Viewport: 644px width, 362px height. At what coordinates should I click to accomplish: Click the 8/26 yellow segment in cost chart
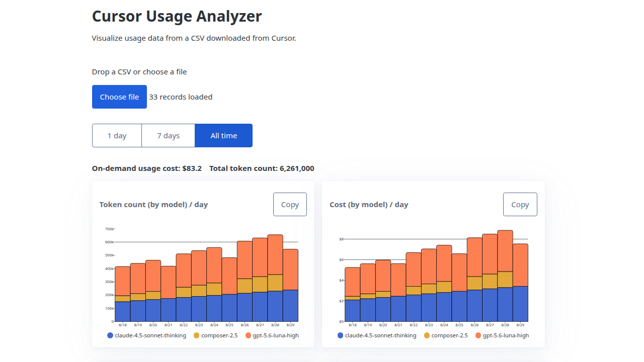(474, 283)
